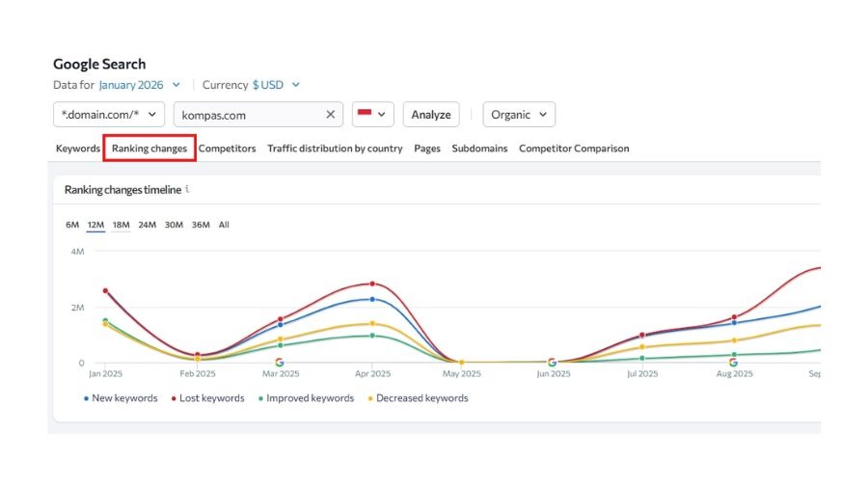
Task: Hide the Lost keywords series in legend
Action: 207,398
